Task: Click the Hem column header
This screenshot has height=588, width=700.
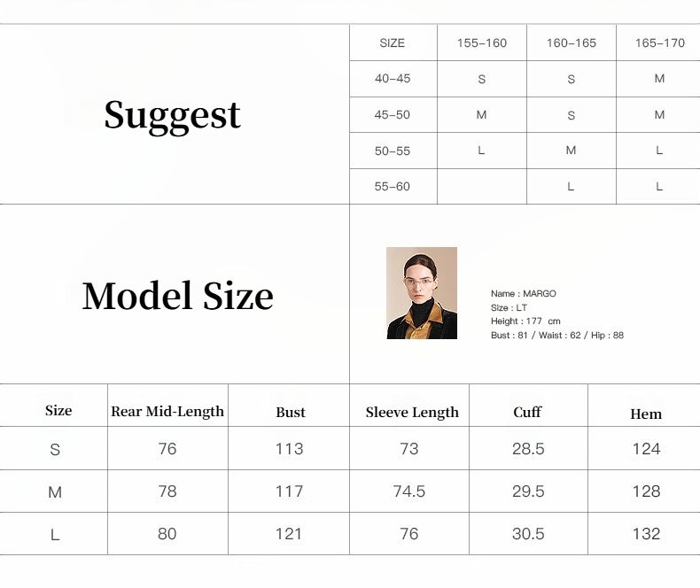Action: (645, 414)
